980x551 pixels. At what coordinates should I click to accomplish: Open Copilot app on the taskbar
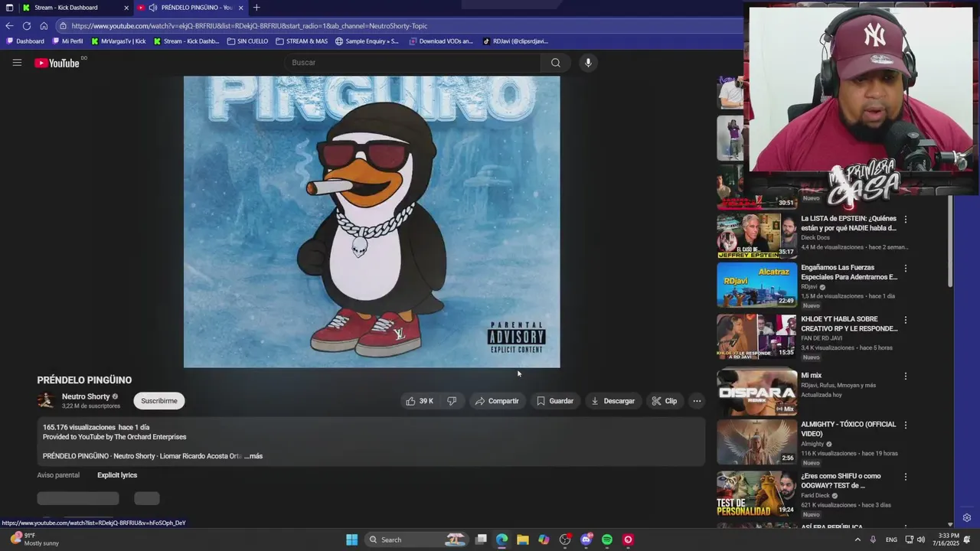(544, 540)
